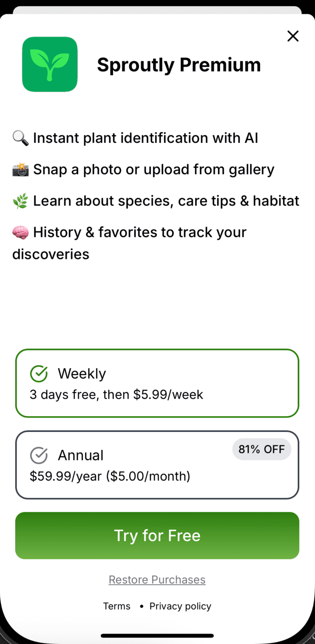
Task: Tap the home indicator bar at screen bottom
Action: 157,635
